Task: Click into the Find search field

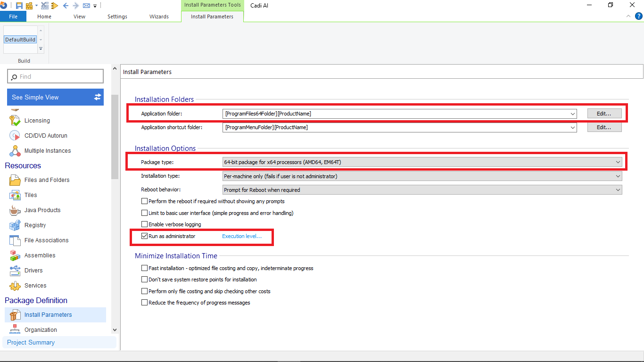Action: click(55, 76)
